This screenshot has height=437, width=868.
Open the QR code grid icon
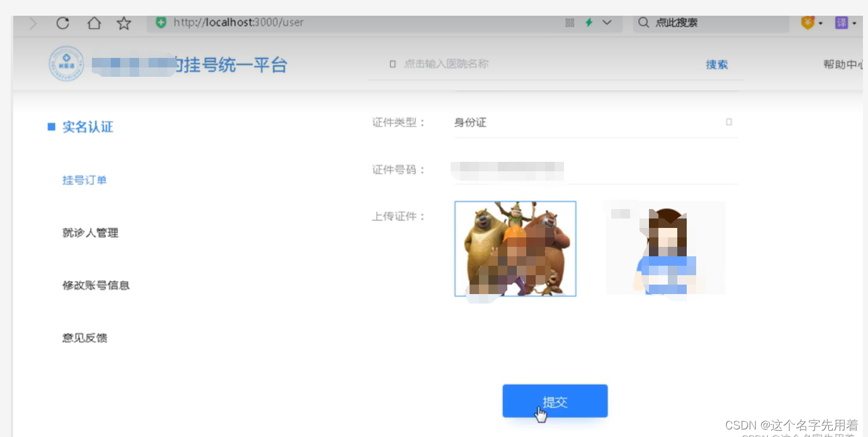tap(570, 23)
